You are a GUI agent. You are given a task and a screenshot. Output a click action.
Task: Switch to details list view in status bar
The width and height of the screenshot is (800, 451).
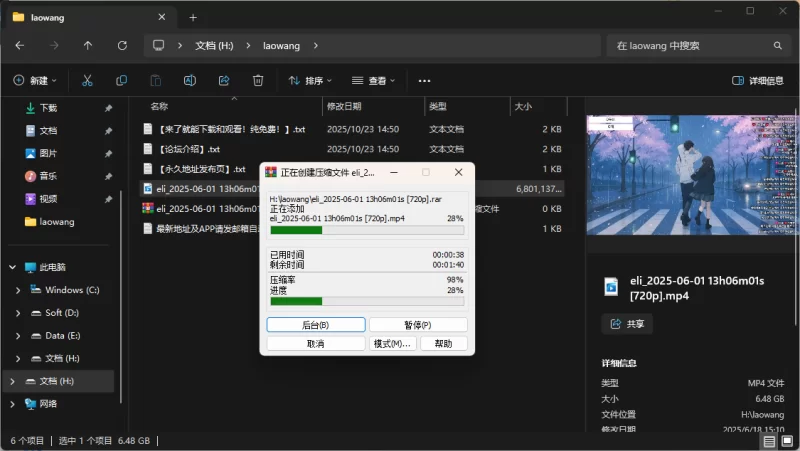point(769,441)
